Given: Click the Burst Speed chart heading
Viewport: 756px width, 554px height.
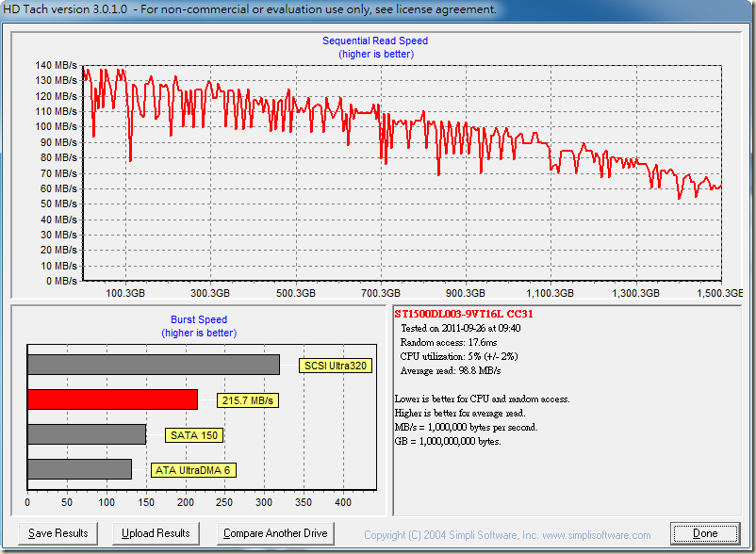Looking at the screenshot, I should [199, 319].
